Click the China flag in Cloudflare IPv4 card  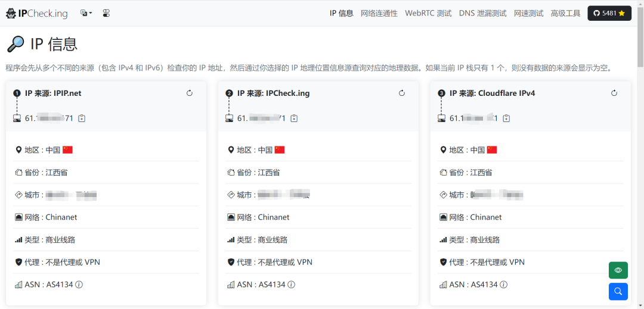(492, 150)
